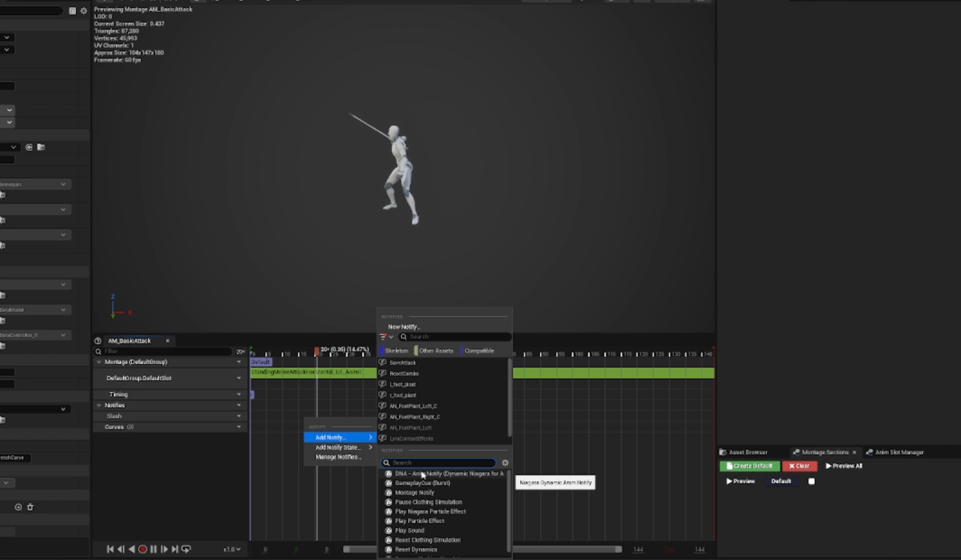Click the Create Default button

coord(750,466)
